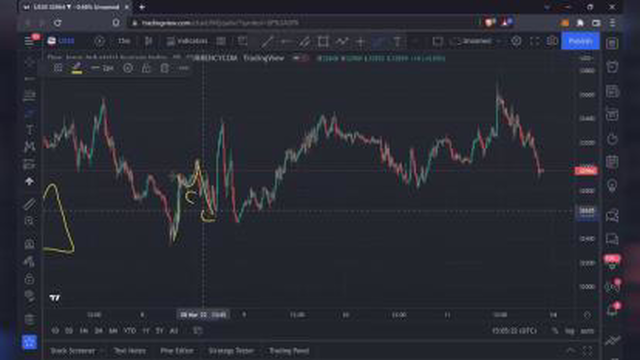This screenshot has width=640, height=360.
Task: Open drawing templates in floating toolbar
Action: click(58, 68)
